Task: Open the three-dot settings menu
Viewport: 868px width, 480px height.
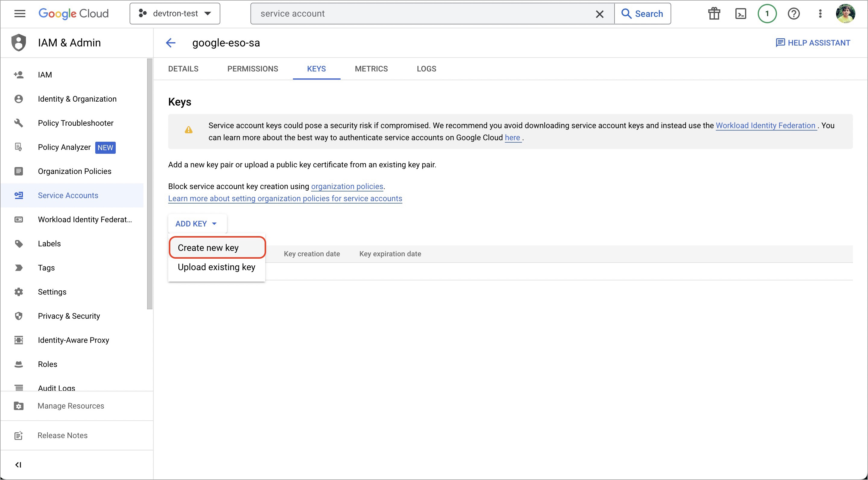Action: [x=820, y=14]
